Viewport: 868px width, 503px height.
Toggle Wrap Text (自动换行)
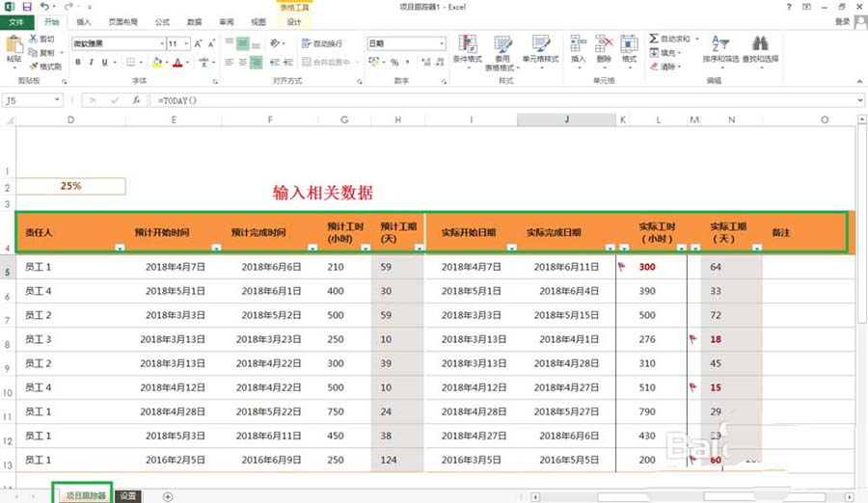coord(320,43)
